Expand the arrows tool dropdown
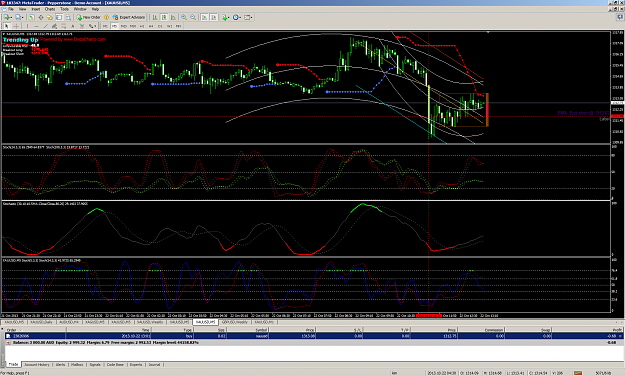Screen dimensions: 625x376 (x=95, y=26)
